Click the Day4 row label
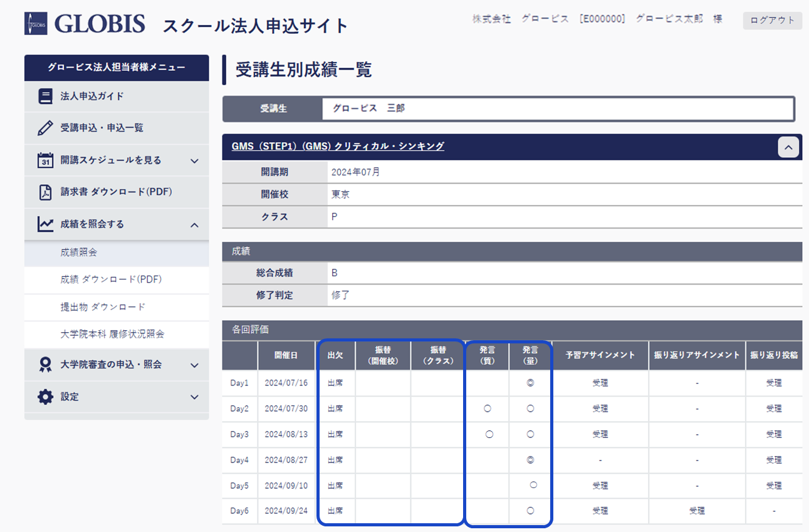 (239, 460)
